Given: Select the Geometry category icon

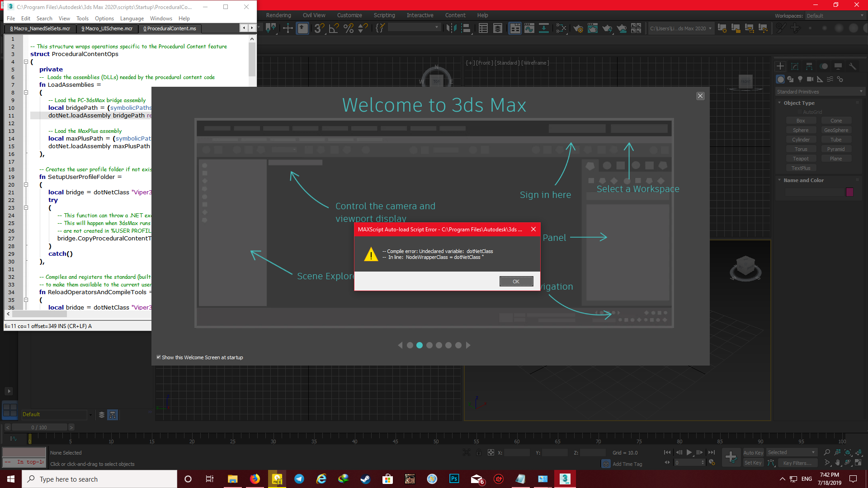Looking at the screenshot, I should pos(780,80).
